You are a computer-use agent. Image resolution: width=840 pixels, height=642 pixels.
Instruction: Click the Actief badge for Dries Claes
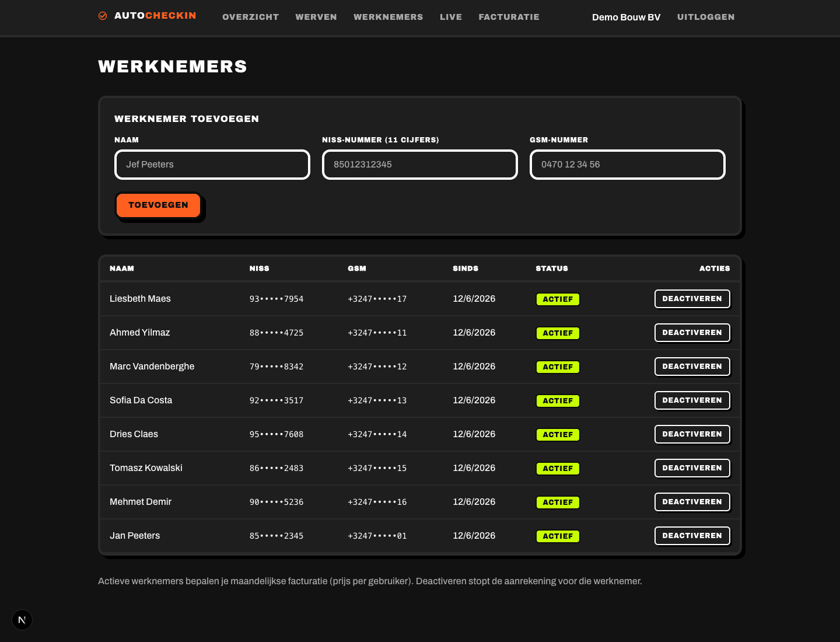tap(558, 435)
